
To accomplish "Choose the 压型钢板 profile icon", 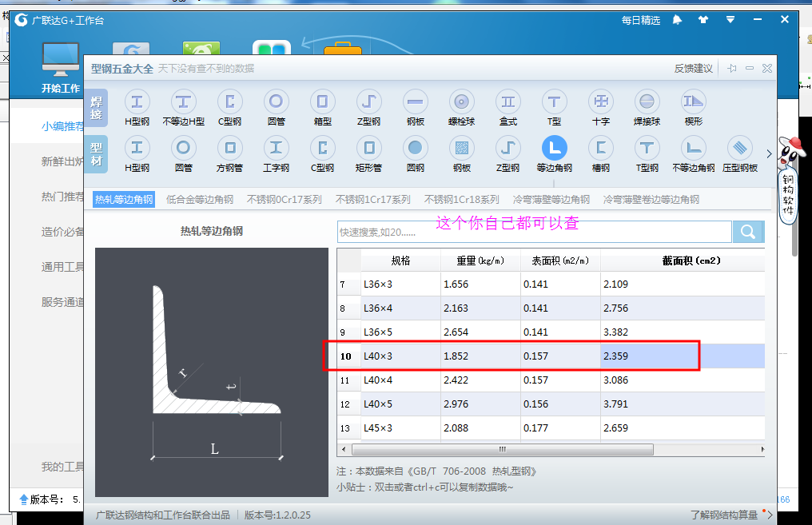I will [740, 148].
